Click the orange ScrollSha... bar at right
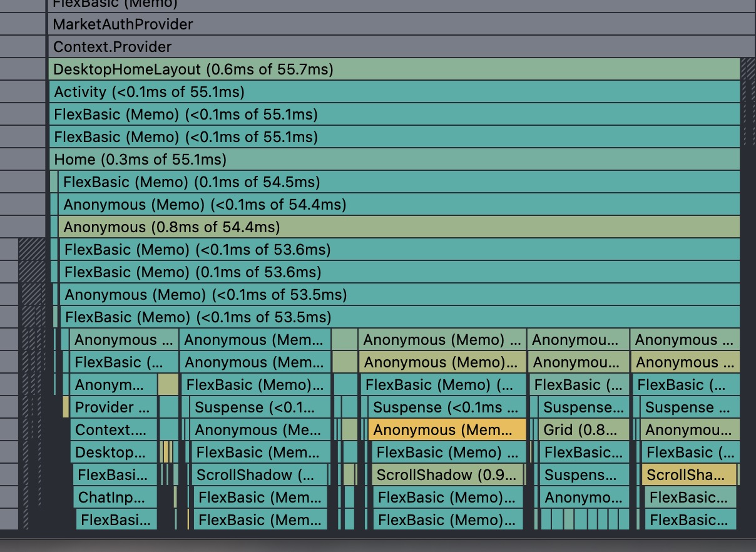 (689, 475)
